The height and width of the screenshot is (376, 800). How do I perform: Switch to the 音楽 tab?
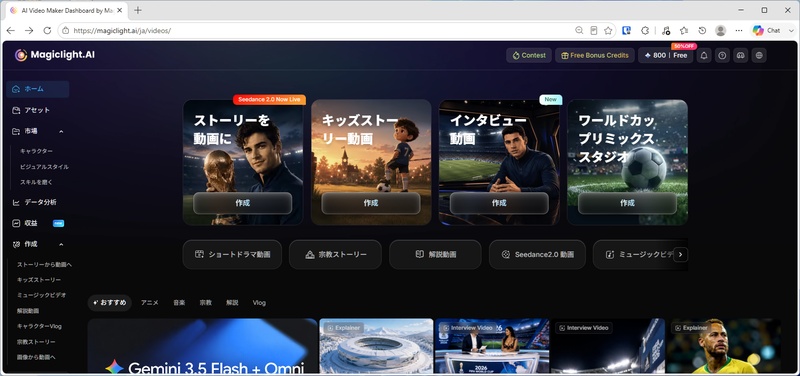tap(179, 303)
